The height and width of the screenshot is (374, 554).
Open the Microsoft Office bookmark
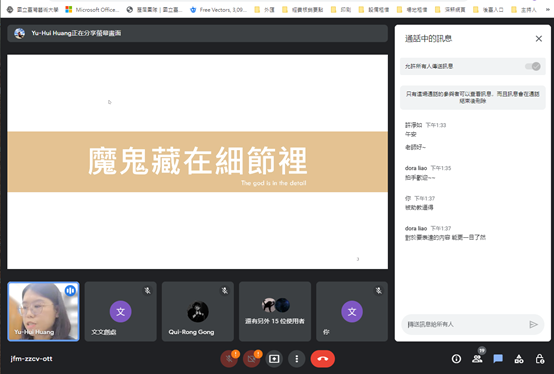(x=93, y=10)
